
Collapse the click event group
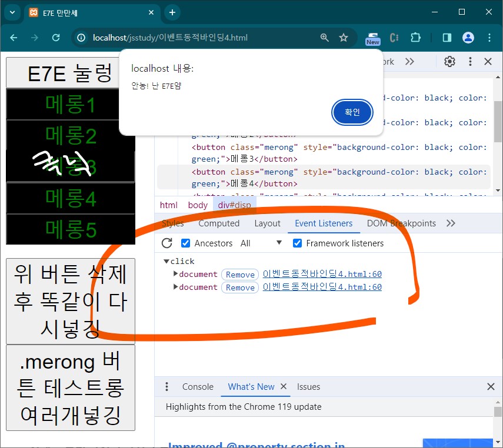click(x=166, y=262)
